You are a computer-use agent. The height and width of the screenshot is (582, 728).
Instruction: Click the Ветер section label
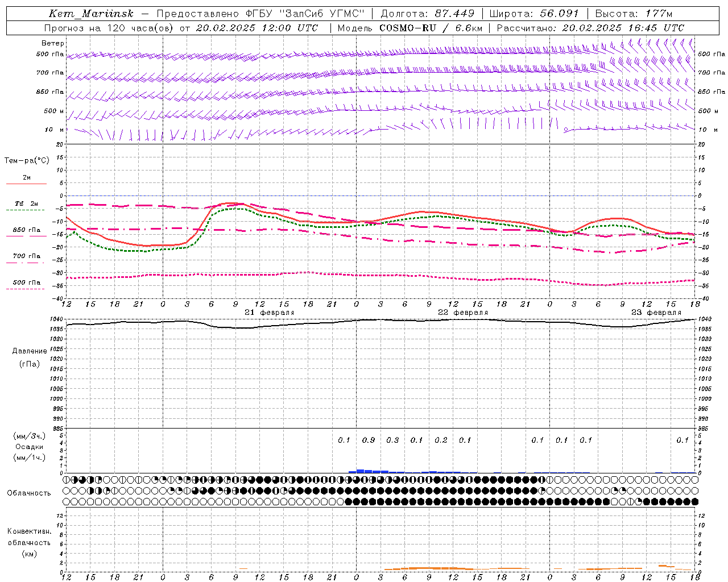53,43
